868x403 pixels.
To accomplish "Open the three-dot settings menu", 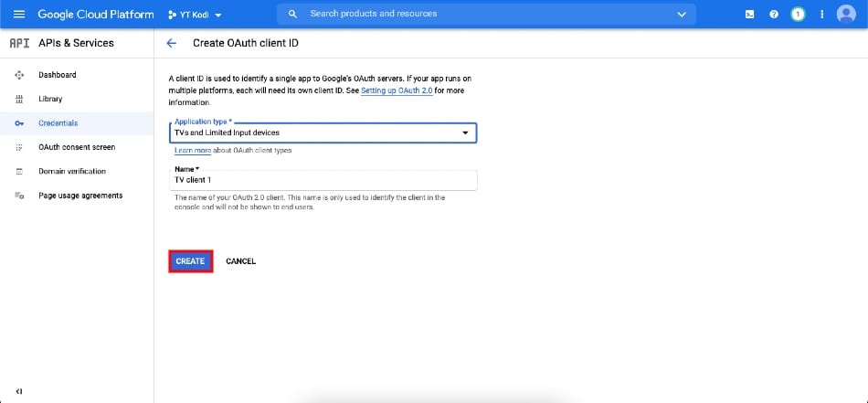I will point(822,15).
